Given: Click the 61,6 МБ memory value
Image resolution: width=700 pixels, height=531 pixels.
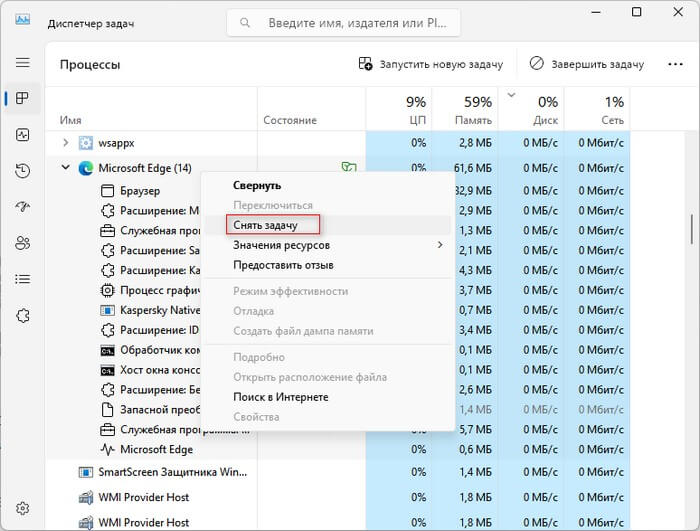Looking at the screenshot, I should click(473, 168).
